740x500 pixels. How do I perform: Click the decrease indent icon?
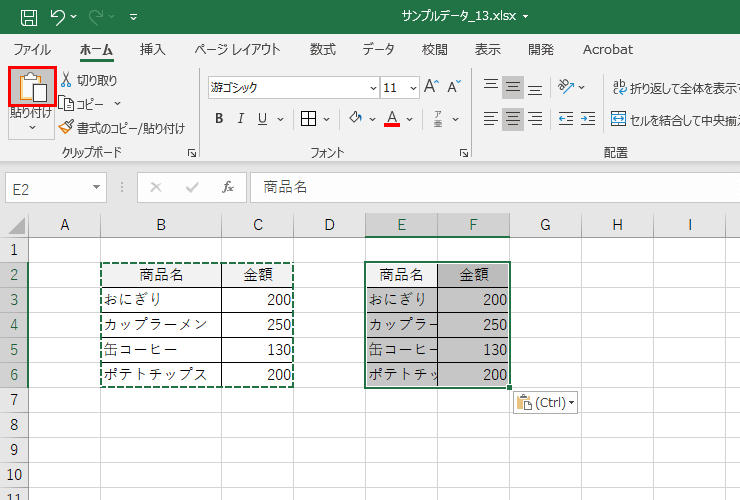(x=565, y=119)
